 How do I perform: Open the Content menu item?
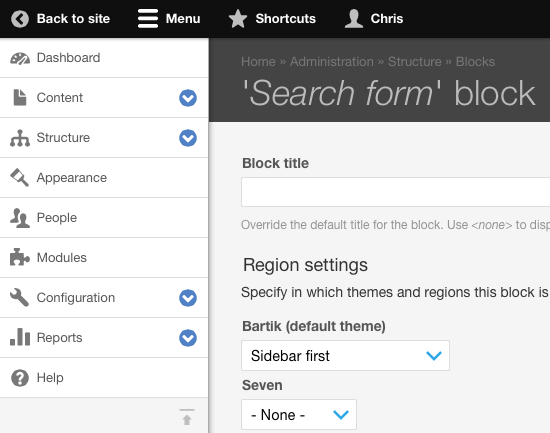tap(104, 98)
